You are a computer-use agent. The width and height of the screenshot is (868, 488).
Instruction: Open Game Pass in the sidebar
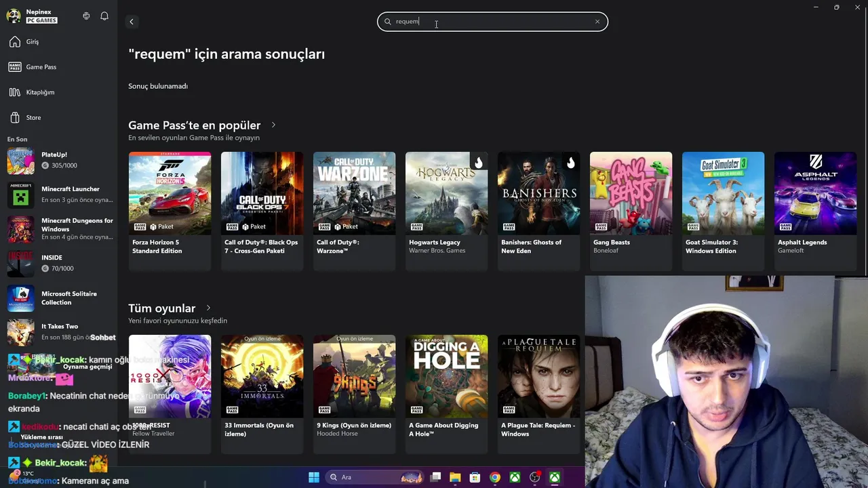coord(58,67)
